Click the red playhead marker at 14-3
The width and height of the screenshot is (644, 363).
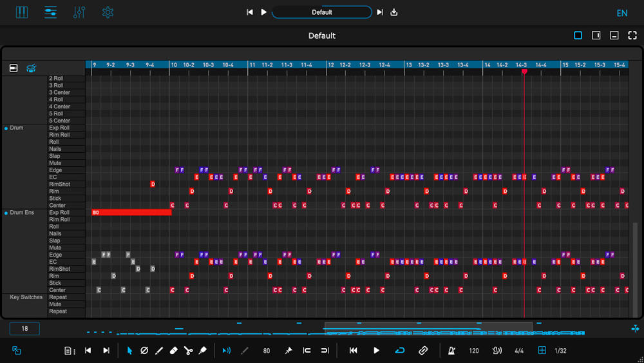click(524, 72)
